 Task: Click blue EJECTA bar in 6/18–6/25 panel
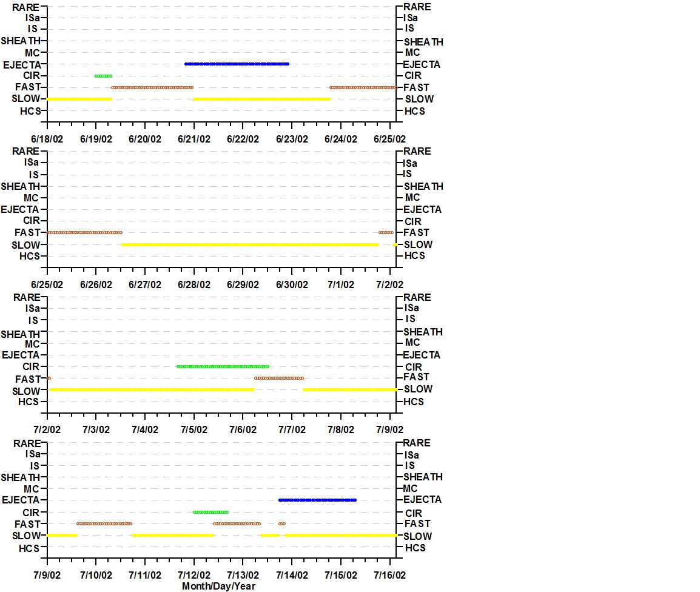(x=237, y=64)
